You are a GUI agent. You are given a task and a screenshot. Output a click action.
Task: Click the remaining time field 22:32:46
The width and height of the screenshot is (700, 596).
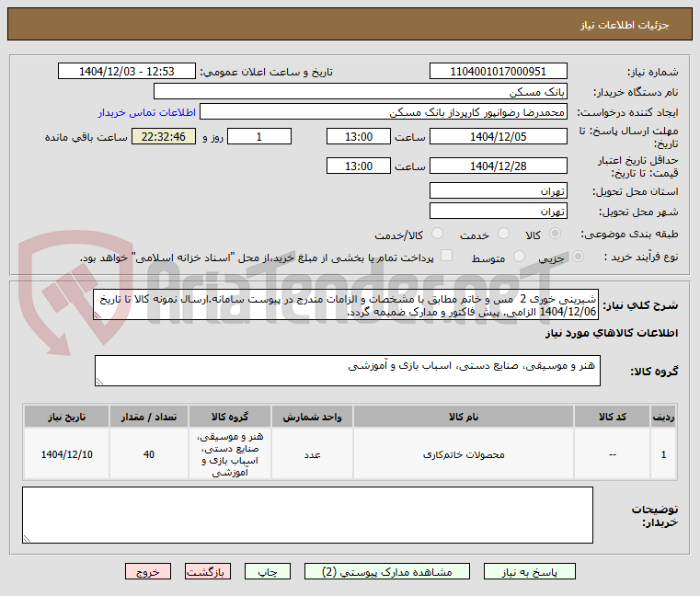[164, 136]
